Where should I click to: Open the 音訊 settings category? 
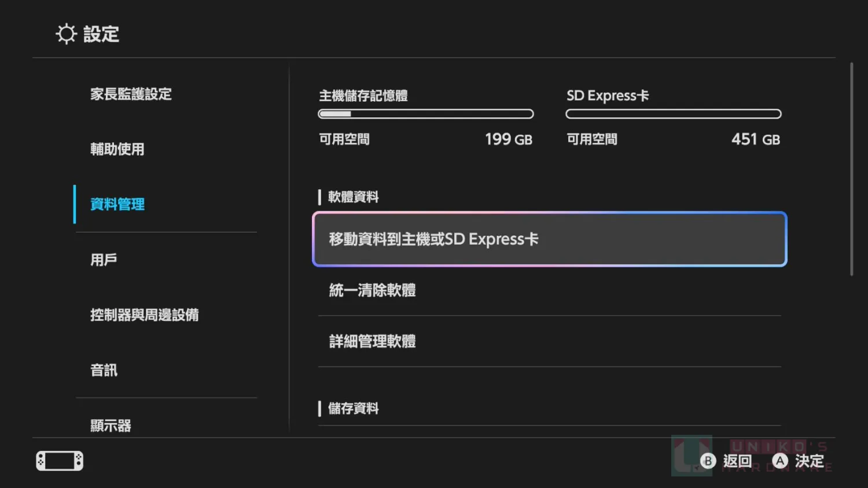[104, 370]
